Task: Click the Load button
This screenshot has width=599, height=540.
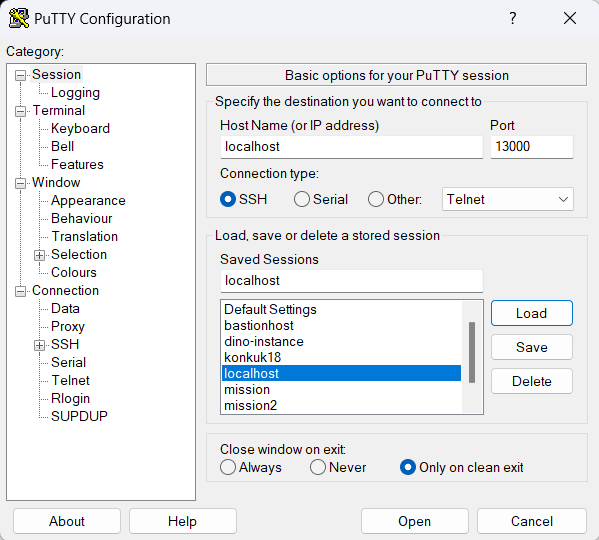Action: [x=531, y=313]
